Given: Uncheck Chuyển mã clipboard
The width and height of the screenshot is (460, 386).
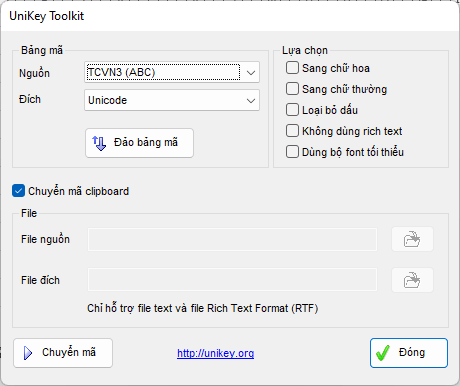Looking at the screenshot, I should (18, 191).
